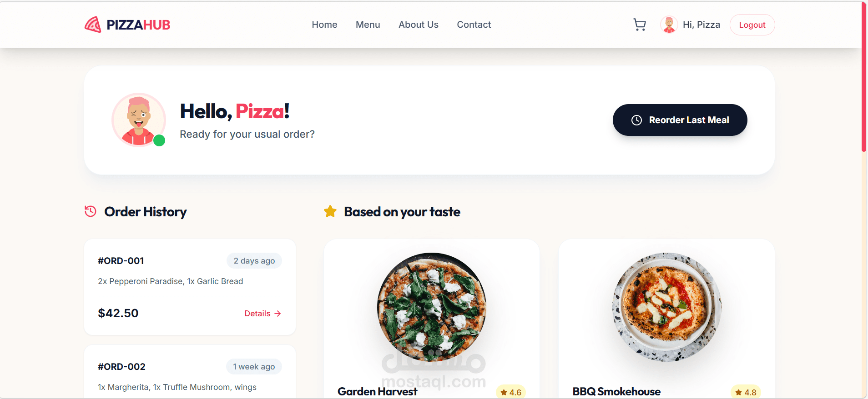Viewport: 868px width, 399px height.
Task: Click the Order History clock icon
Action: pyautogui.click(x=91, y=211)
